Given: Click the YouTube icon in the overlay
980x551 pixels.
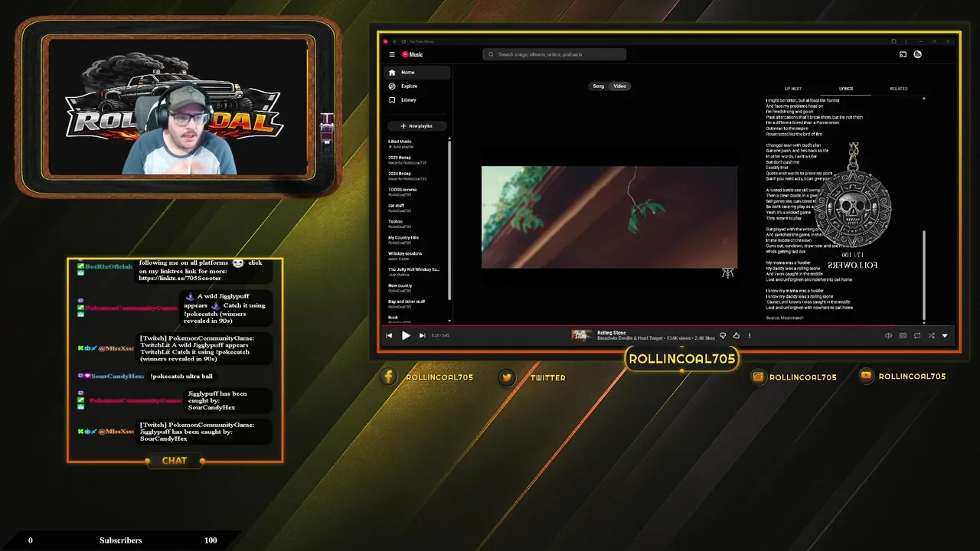Looking at the screenshot, I should pos(866,376).
